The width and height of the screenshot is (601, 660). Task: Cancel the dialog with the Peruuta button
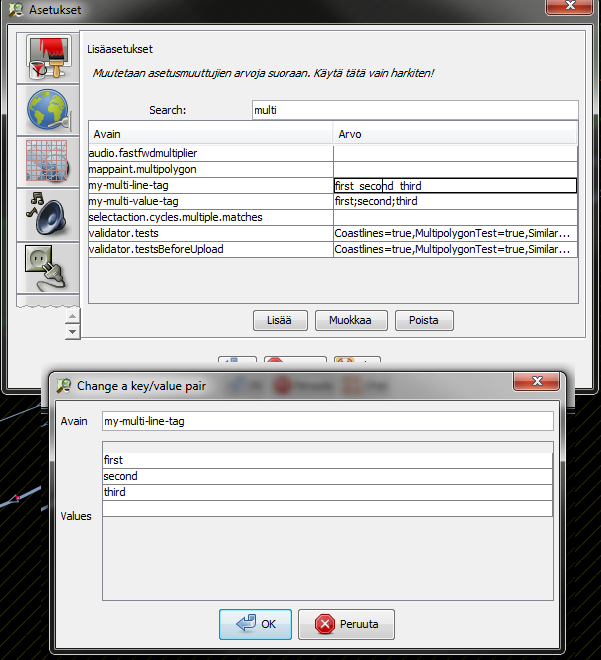pyautogui.click(x=346, y=624)
